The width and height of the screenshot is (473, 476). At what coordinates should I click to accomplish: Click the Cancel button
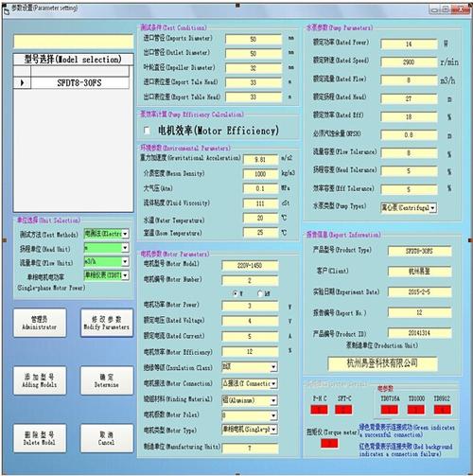(x=107, y=438)
